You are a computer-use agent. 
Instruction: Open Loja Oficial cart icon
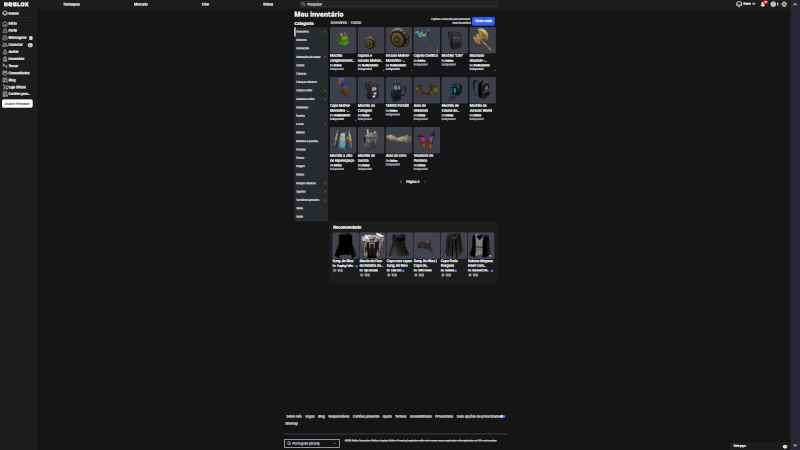point(5,87)
